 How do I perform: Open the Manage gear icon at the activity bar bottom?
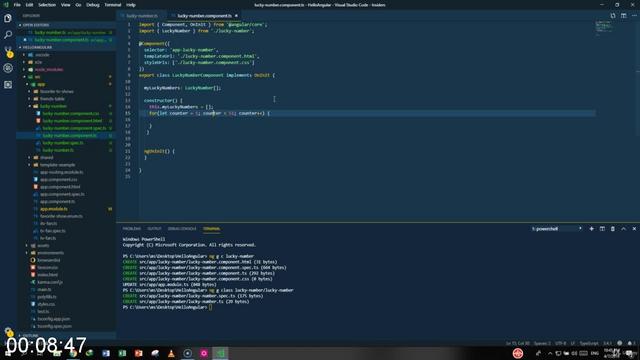click(x=8, y=331)
